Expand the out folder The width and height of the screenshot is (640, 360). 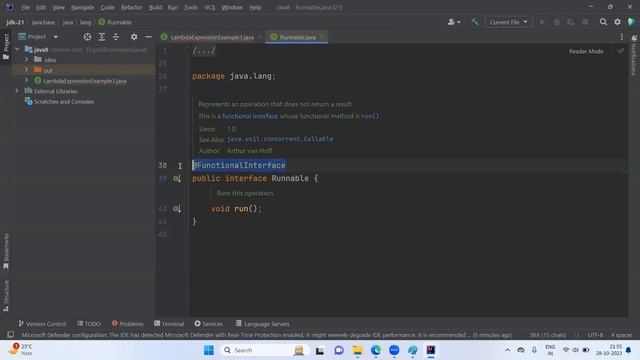[27, 70]
